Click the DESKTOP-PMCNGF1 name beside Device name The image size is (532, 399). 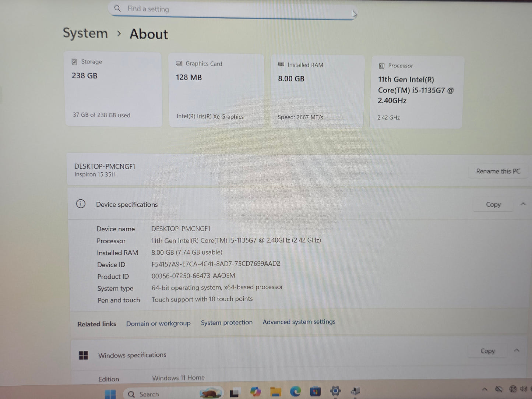181,229
